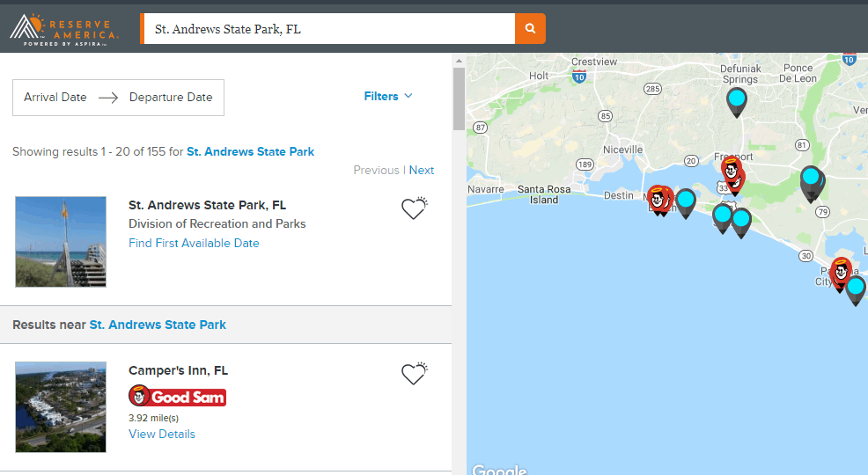Open the Reserve America logo home link

click(x=64, y=30)
